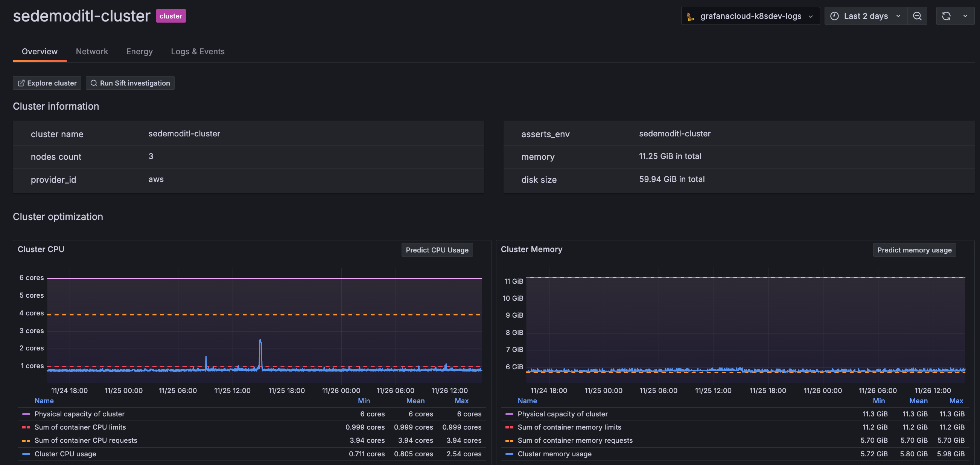Click the magnifier icon on Run Sift investigation

(94, 83)
